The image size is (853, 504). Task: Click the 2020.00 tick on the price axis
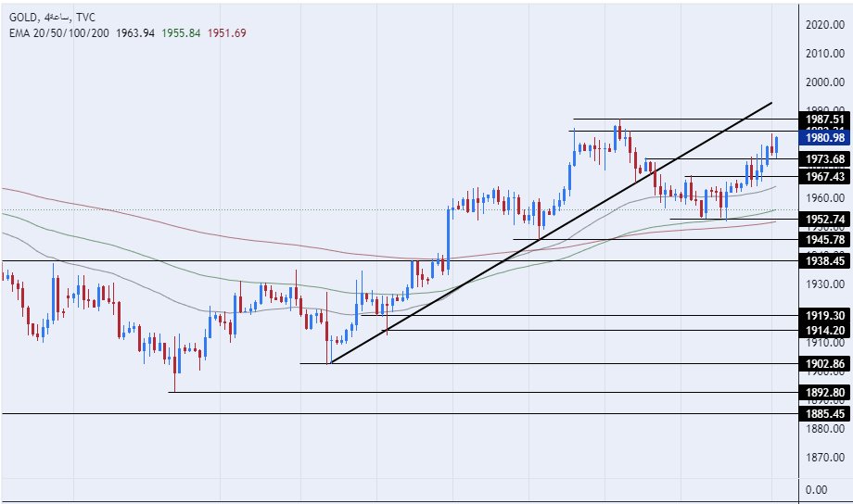pyautogui.click(x=823, y=25)
